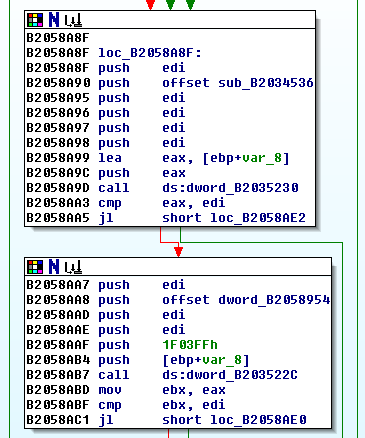Click the color palette icon in B2058AA7 block
Image resolution: width=365 pixels, height=438 pixels.
[x=35, y=267]
